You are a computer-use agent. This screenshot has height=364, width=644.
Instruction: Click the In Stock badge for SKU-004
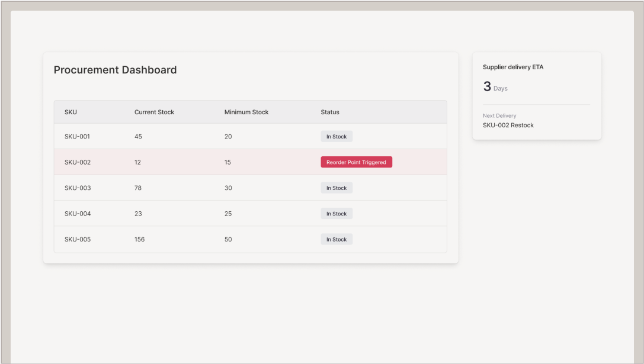coord(337,214)
